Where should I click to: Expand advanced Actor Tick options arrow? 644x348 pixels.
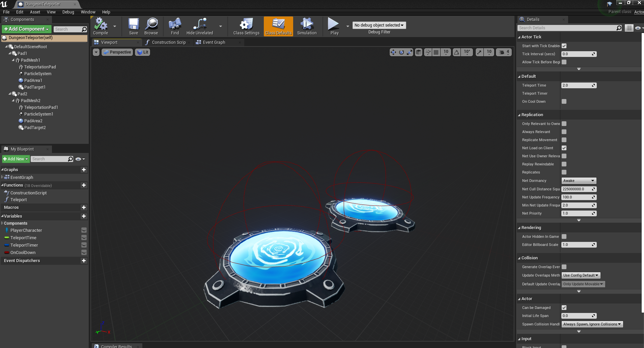579,69
